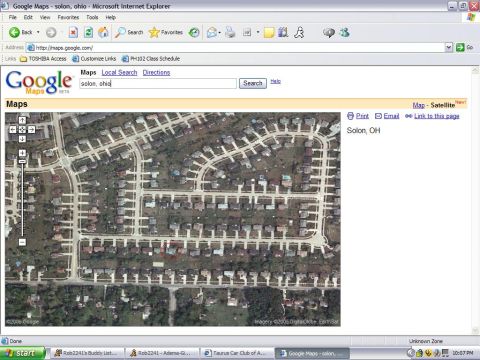Screen dimensions: 480x360
Task: Open the Messenger people toolbar icon
Action: [x=344, y=32]
